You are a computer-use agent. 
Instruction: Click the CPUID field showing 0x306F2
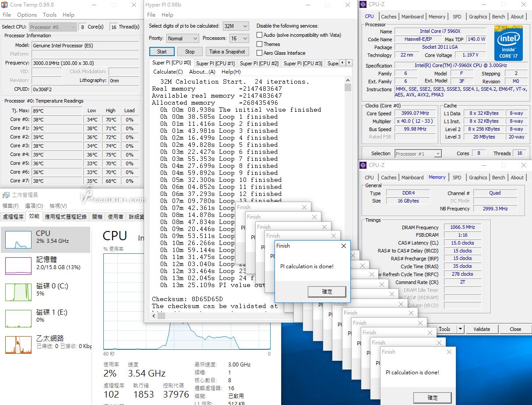pyautogui.click(x=85, y=89)
